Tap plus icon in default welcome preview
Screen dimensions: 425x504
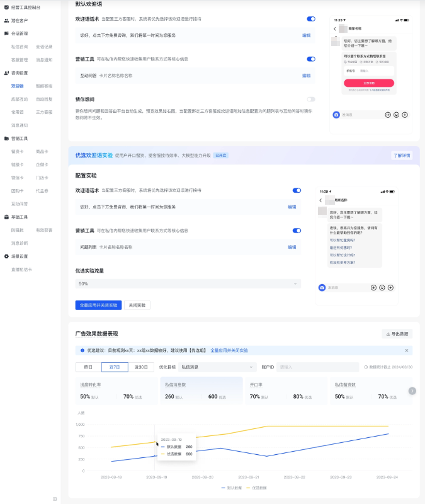[x=405, y=115]
